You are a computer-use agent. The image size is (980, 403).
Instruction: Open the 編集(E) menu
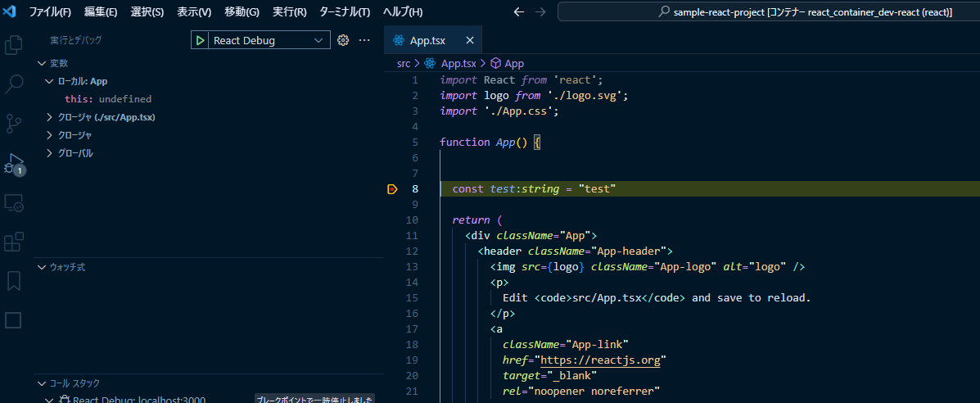(101, 12)
